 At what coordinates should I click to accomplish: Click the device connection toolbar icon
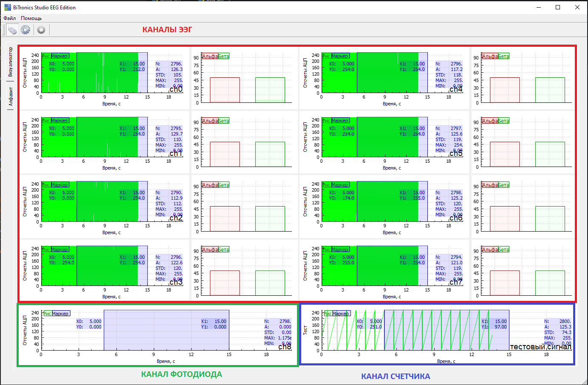pyautogui.click(x=12, y=30)
